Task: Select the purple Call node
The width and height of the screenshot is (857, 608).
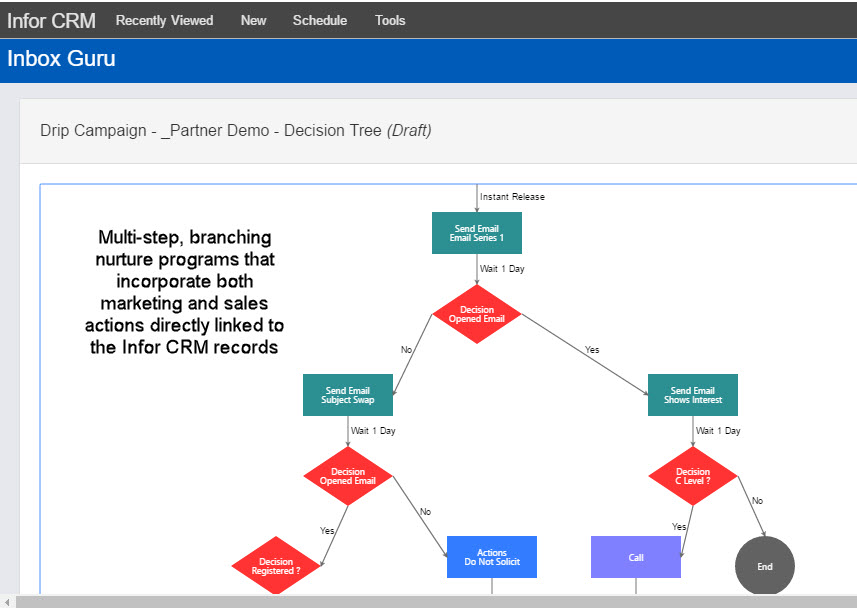Action: pyautogui.click(x=636, y=557)
